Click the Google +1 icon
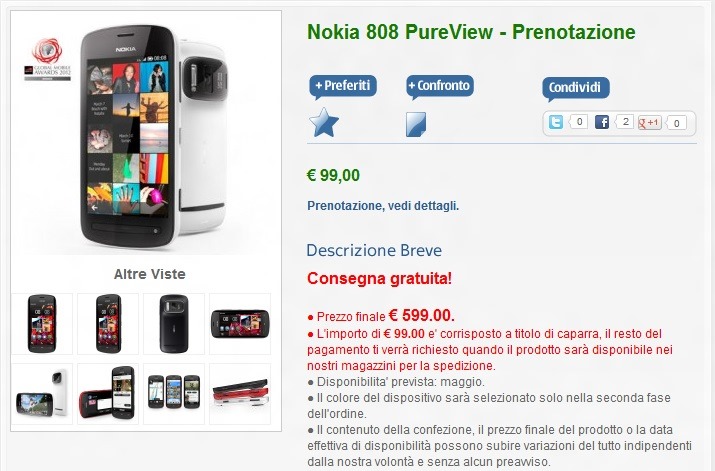The width and height of the screenshot is (715, 471). [x=650, y=122]
